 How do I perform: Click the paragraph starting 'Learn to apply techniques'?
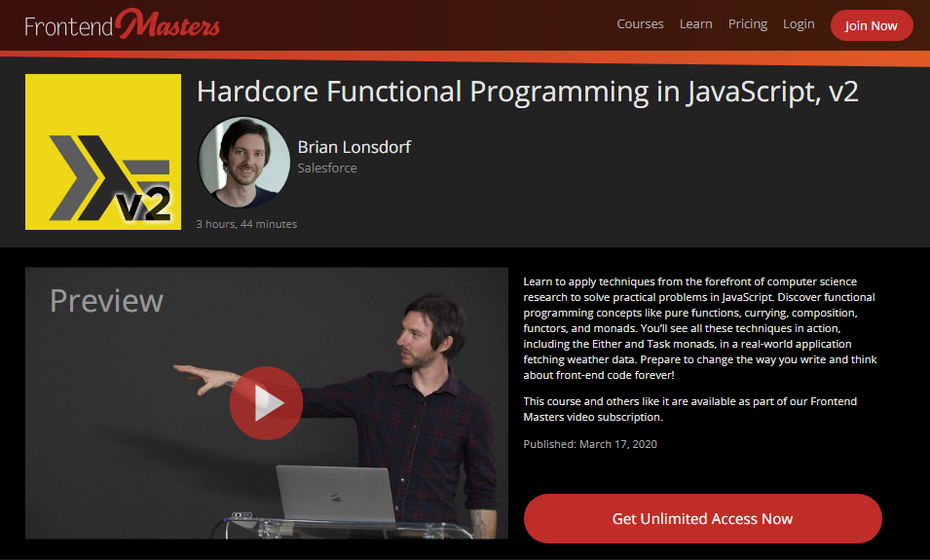[700, 328]
